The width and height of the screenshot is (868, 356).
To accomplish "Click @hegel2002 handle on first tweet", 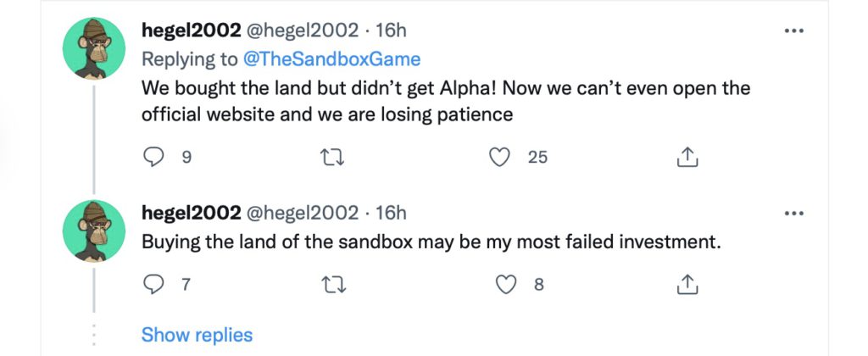I will click(x=301, y=31).
